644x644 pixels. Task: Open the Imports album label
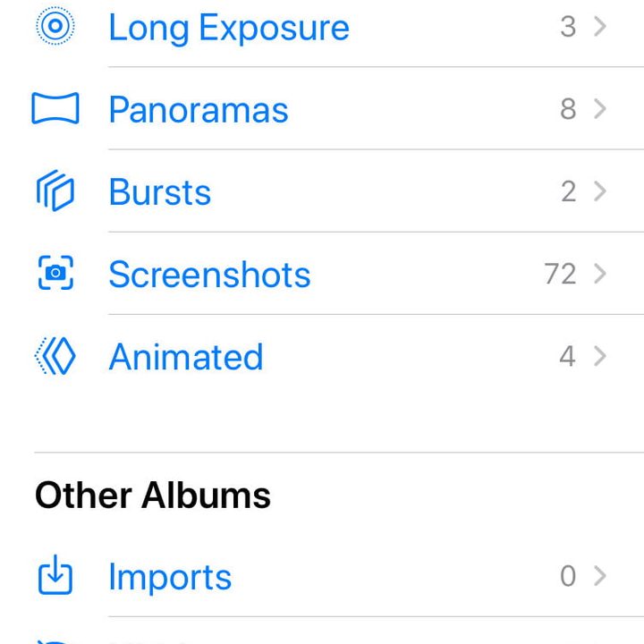(170, 577)
